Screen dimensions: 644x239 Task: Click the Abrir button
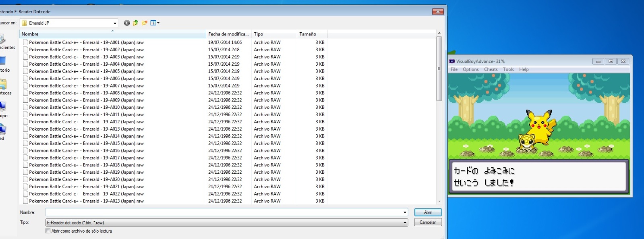(x=428, y=212)
